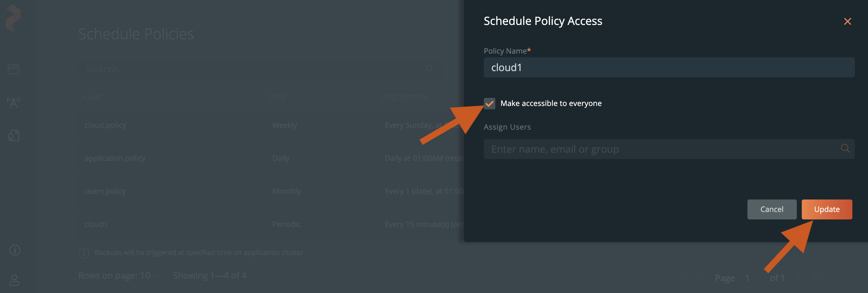Viewport: 868px width, 293px height.
Task: Close the Schedule Policy Access panel
Action: [x=847, y=22]
